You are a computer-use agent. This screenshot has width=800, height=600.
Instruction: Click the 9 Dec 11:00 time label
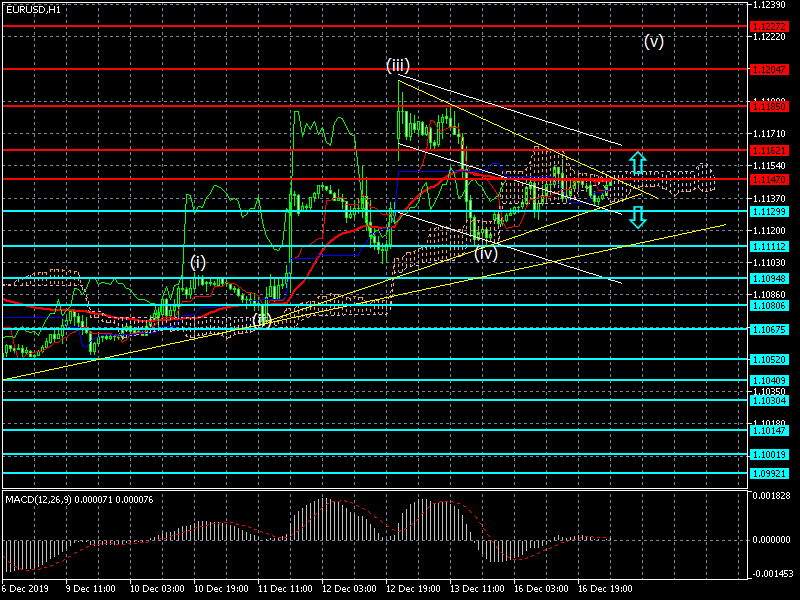click(91, 588)
